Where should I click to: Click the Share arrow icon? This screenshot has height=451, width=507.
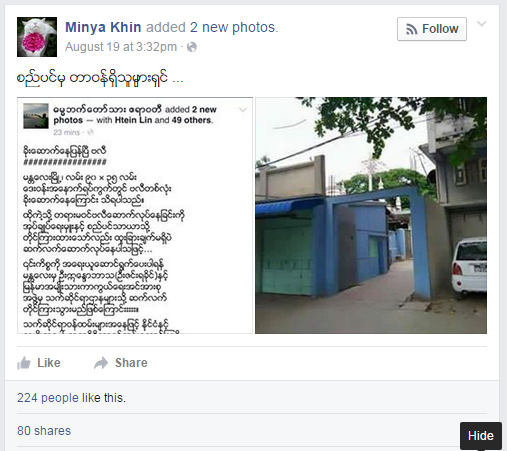tap(101, 363)
